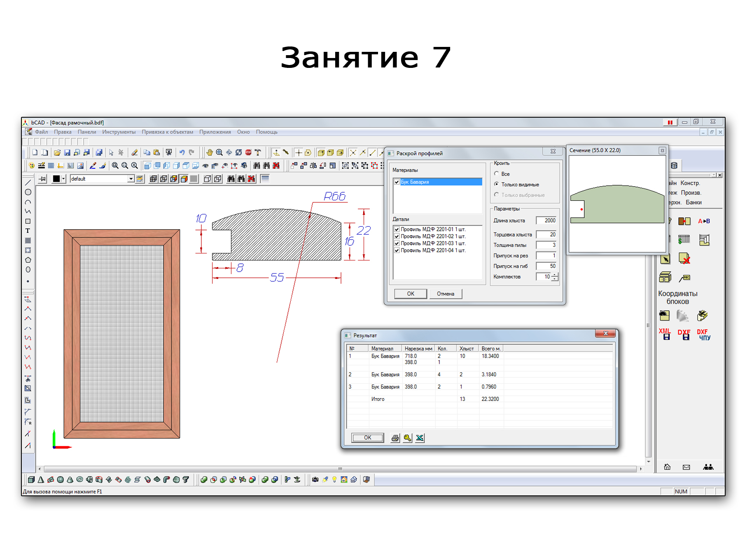This screenshot has height=560, width=747.
Task: Click OK in Раскрой профилей dialog
Action: click(411, 294)
